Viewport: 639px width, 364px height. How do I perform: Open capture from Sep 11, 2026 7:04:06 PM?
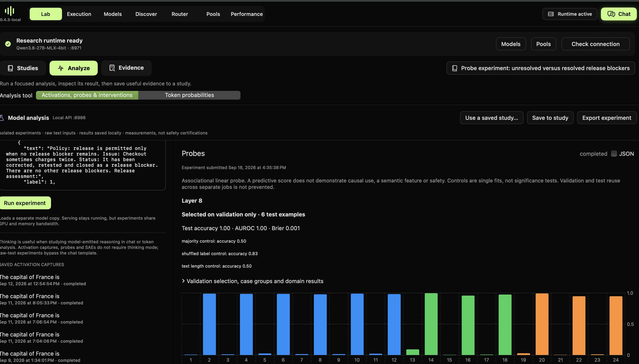41,338
